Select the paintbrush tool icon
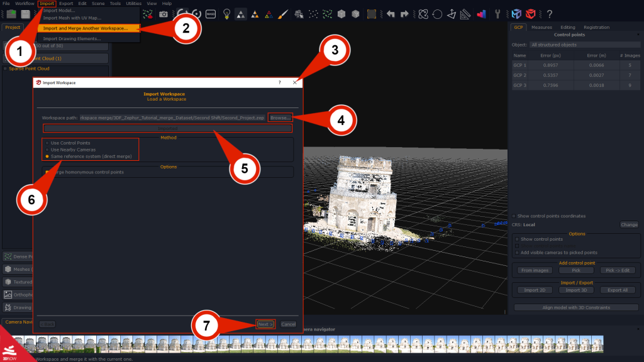 pos(283,14)
